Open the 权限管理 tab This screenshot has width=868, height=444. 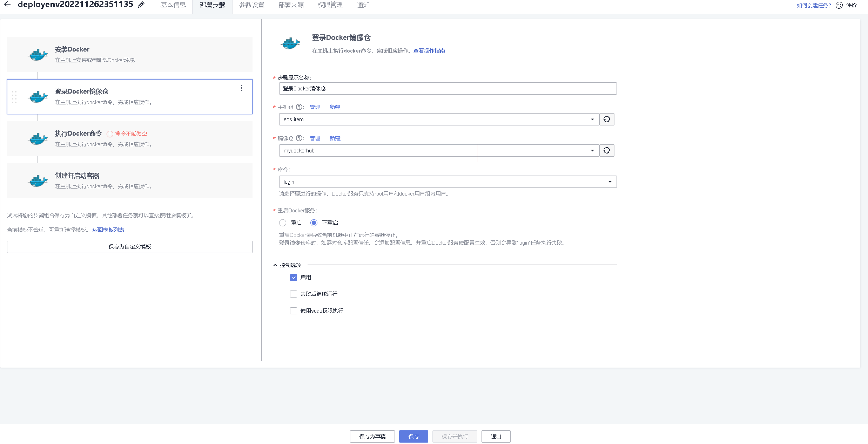330,5
